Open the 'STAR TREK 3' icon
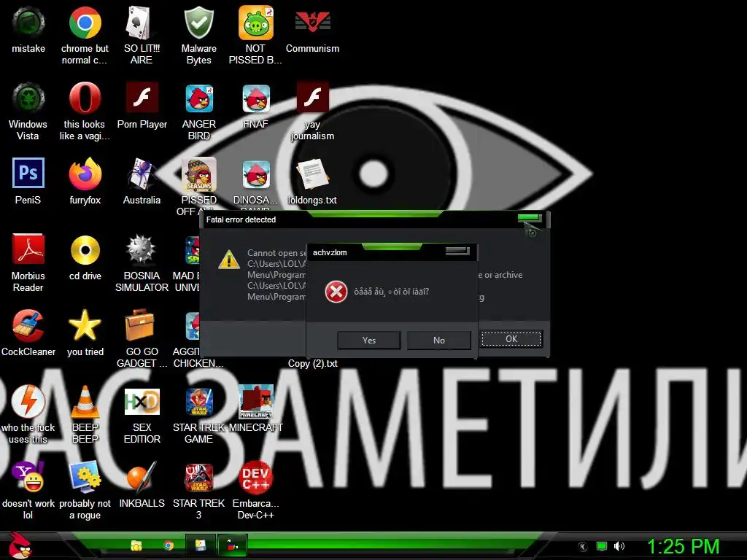Screen dimensions: 747x560 tap(198, 477)
